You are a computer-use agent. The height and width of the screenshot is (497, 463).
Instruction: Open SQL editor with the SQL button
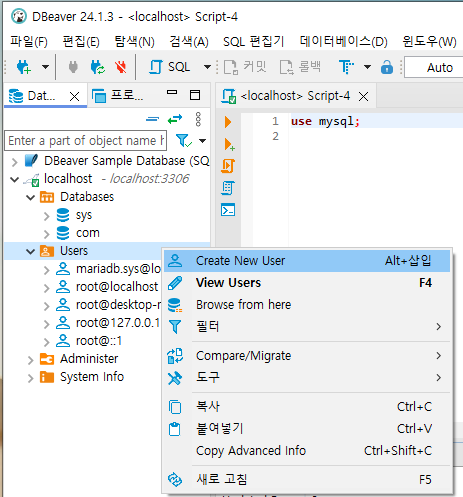pos(170,67)
